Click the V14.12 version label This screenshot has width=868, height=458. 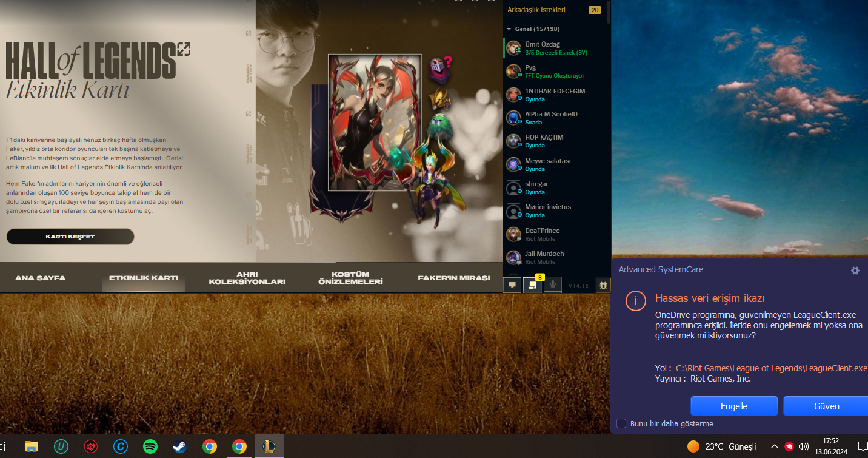(578, 285)
